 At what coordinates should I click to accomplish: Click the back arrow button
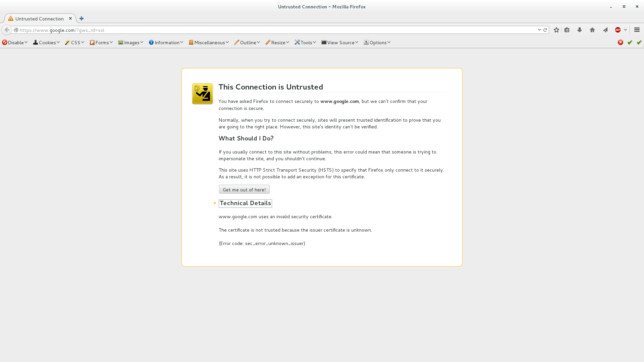(7, 30)
